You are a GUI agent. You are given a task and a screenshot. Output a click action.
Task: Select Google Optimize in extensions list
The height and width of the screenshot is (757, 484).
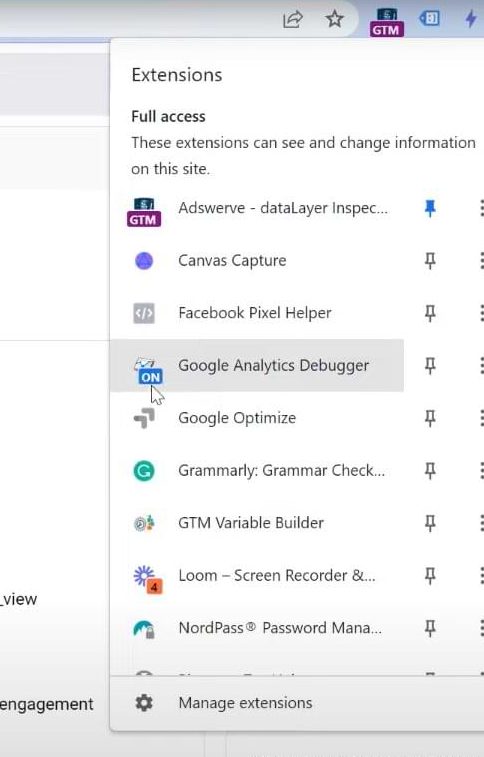pos(257,418)
